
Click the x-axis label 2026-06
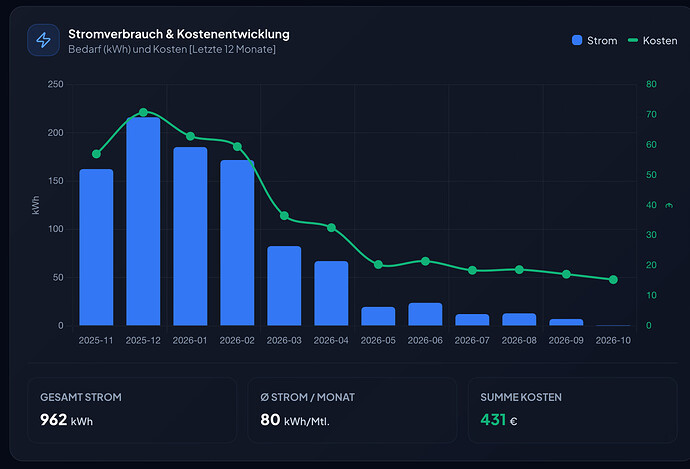point(425,341)
